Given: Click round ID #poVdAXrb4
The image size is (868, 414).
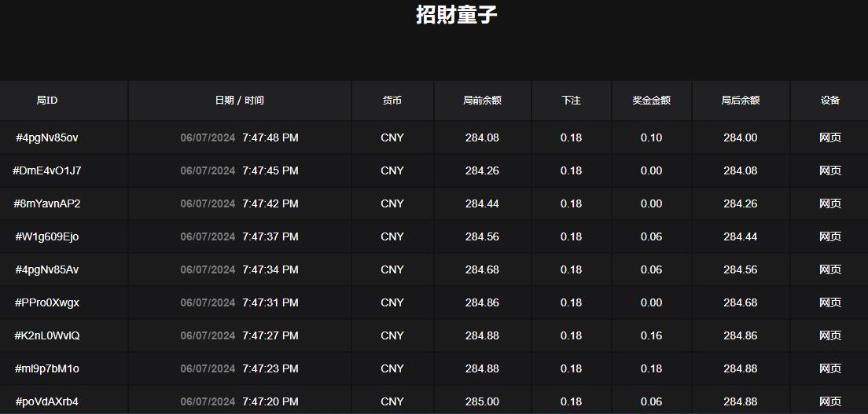Looking at the screenshot, I should point(47,401).
